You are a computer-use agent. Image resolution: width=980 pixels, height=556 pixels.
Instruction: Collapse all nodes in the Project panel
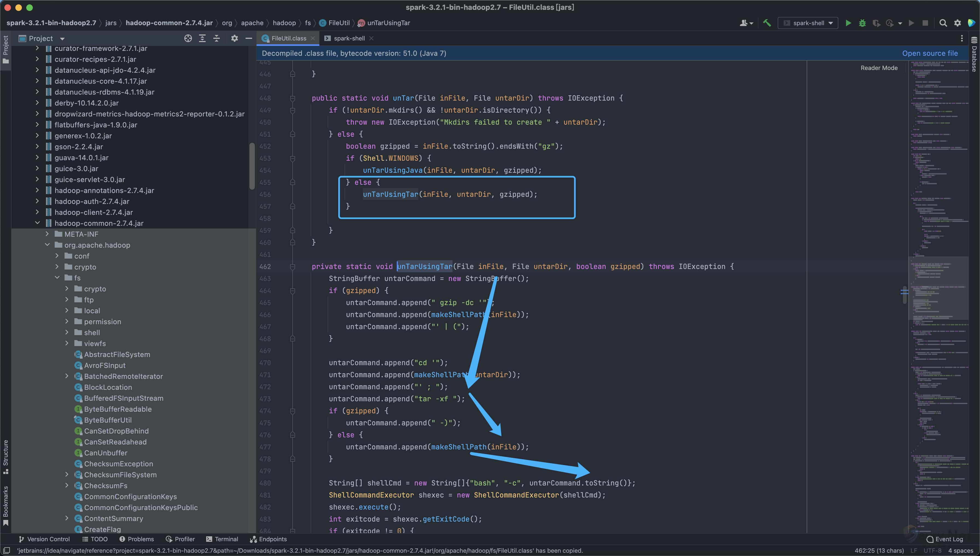(217, 38)
